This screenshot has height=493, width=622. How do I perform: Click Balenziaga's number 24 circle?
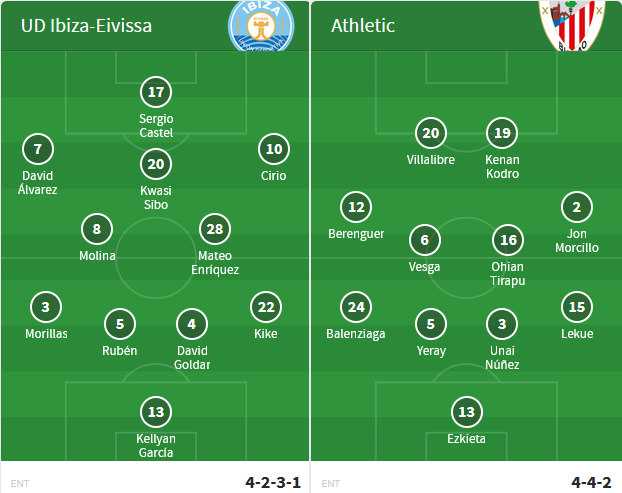(x=356, y=308)
